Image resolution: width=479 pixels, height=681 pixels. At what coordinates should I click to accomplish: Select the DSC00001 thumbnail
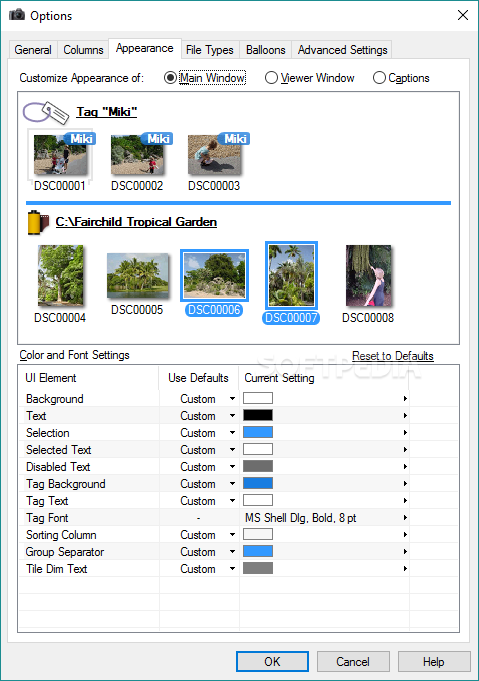click(60, 155)
